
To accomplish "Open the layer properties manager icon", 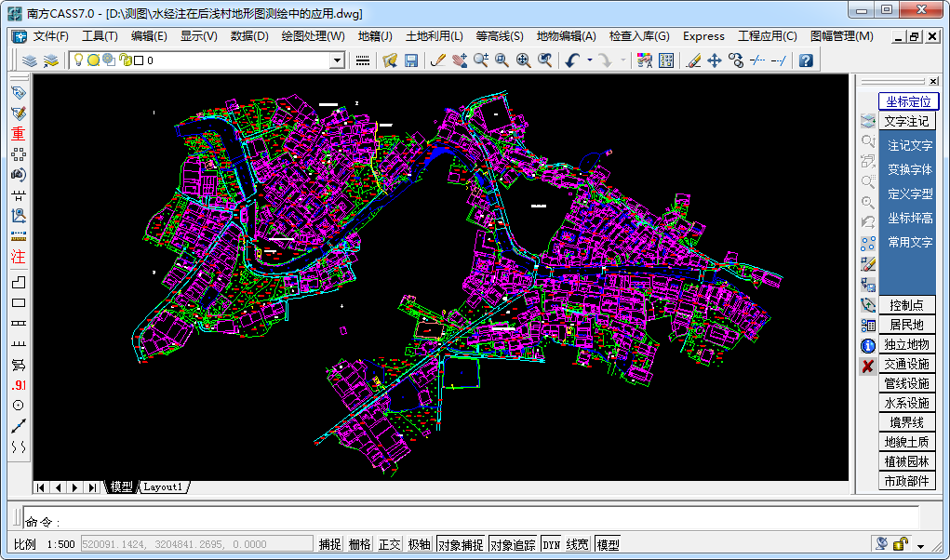I will click(x=29, y=60).
